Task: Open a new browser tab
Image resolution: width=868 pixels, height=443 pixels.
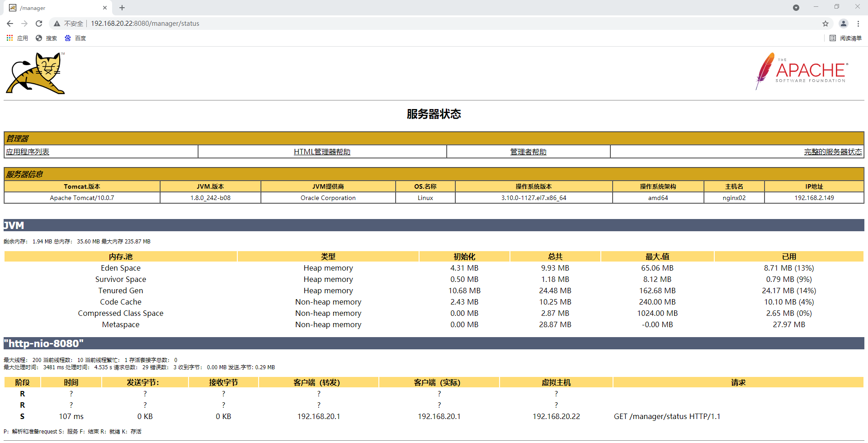Action: (122, 8)
